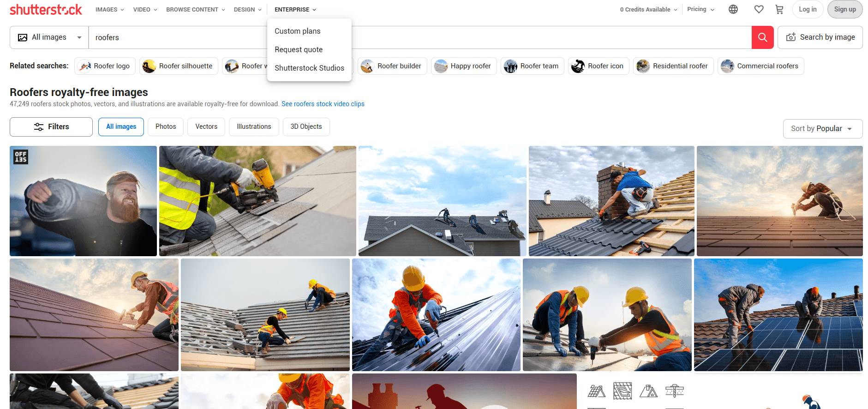868x409 pixels.
Task: Click the All images picture icon
Action: point(23,37)
